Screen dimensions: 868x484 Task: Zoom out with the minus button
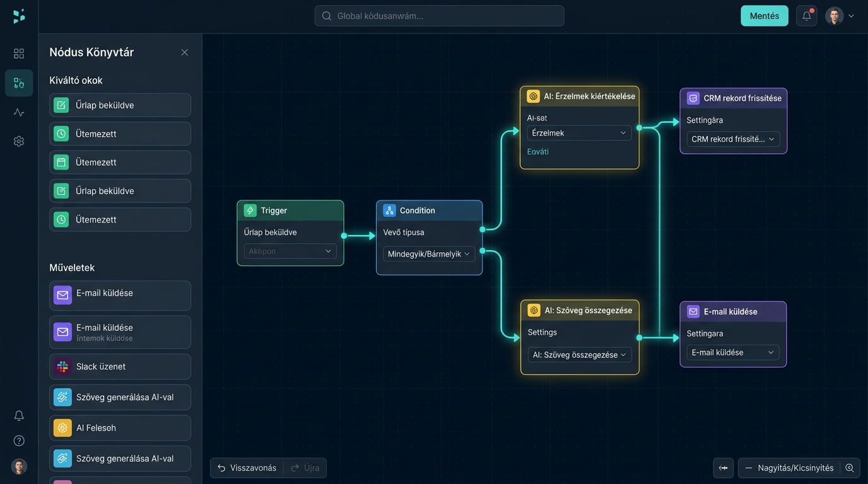coord(749,468)
